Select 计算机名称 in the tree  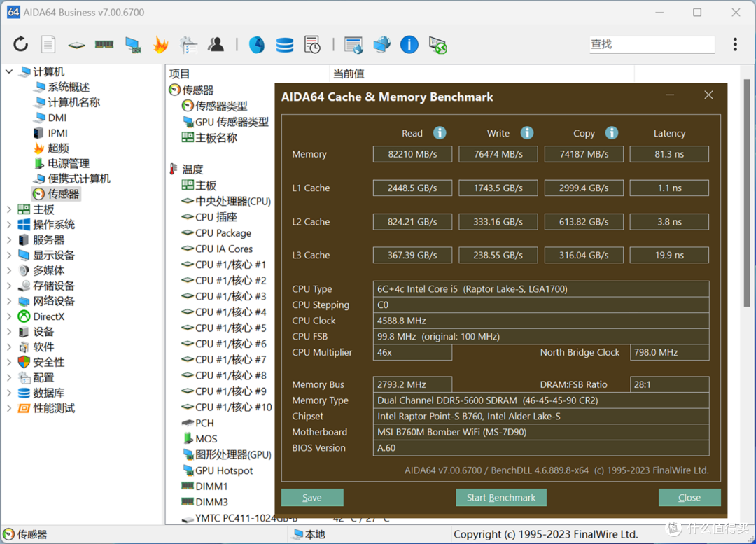click(x=73, y=102)
